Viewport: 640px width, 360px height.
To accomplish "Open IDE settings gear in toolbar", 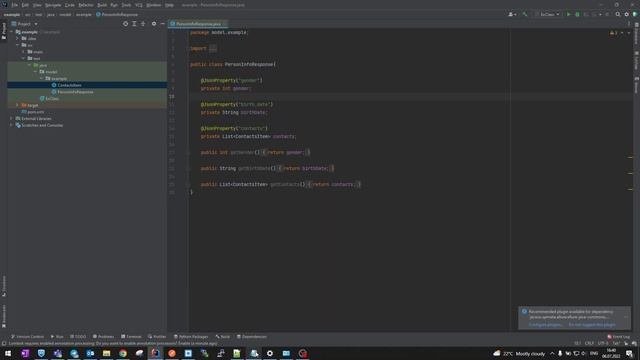I will pyautogui.click(x=627, y=14).
